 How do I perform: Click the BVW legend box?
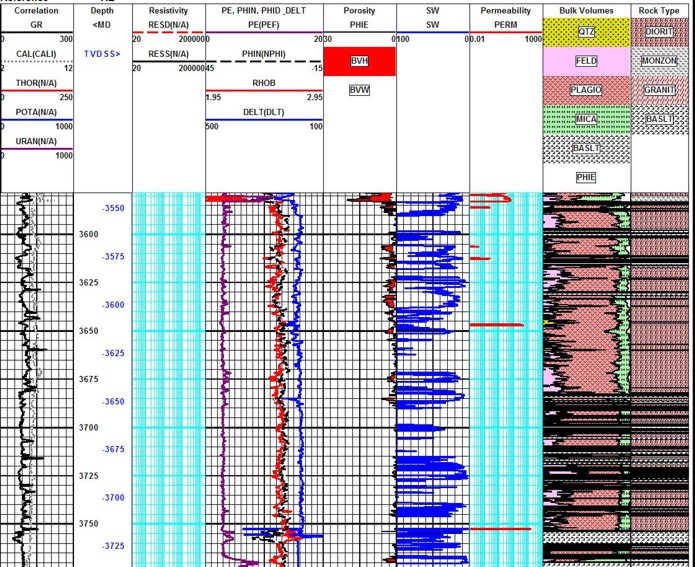point(359,90)
